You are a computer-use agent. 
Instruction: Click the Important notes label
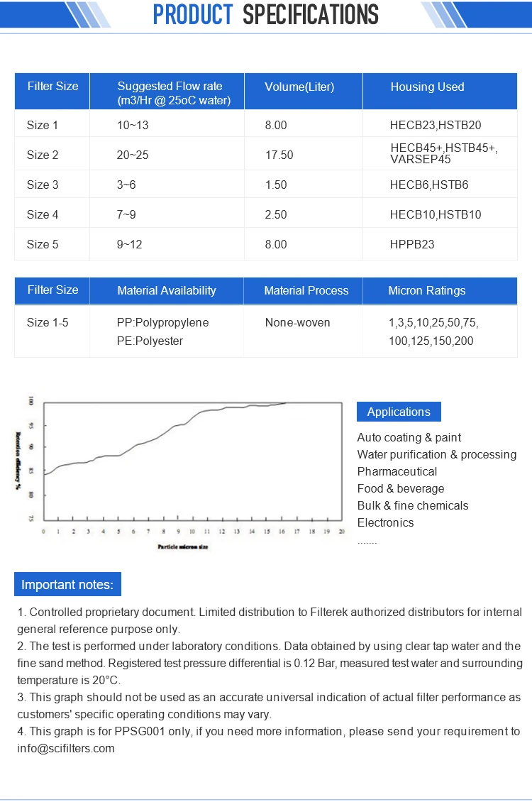[x=67, y=584]
